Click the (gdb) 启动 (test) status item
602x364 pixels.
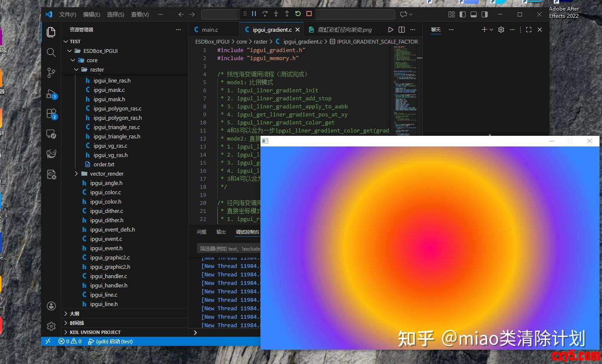(x=110, y=342)
